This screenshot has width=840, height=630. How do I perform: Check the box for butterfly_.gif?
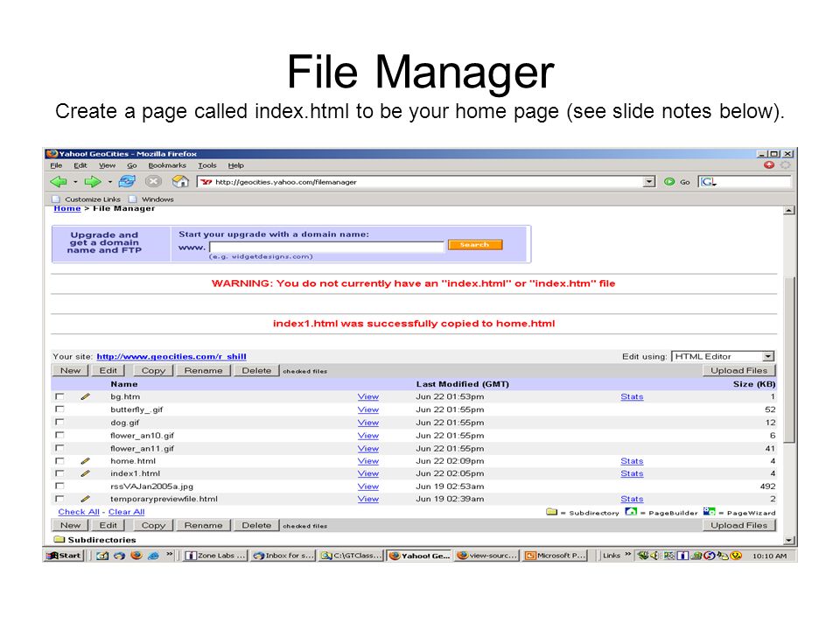tap(59, 409)
